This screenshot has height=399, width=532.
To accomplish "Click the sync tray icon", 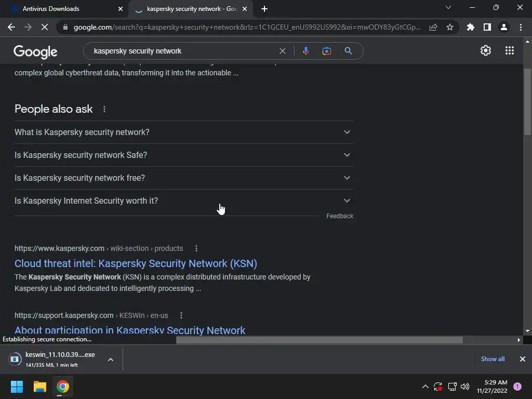I will point(437,387).
